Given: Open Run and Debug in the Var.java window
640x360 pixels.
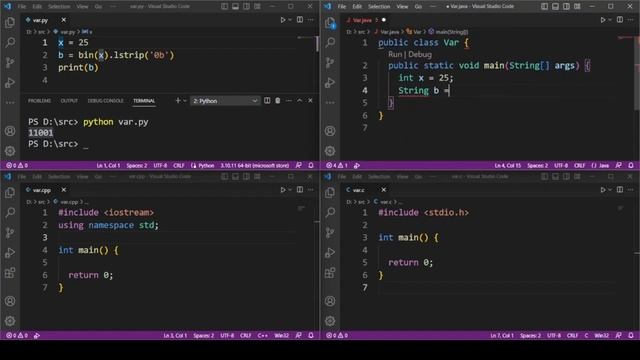Looking at the screenshot, I should pos(330,82).
